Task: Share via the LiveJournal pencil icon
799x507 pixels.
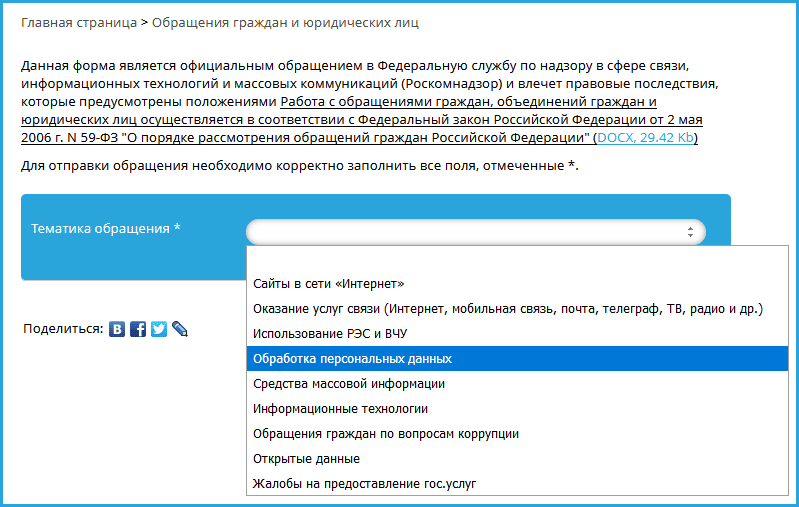Action: point(180,329)
